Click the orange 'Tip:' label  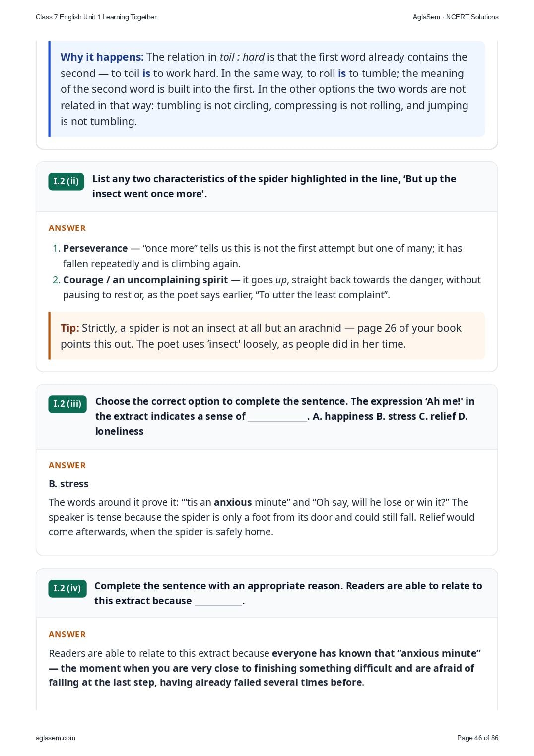click(70, 328)
